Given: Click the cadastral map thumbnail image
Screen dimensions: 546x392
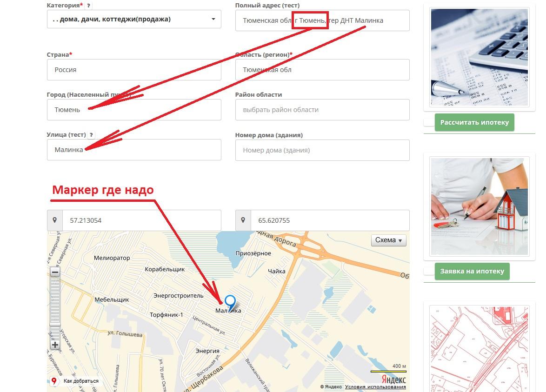Looking at the screenshot, I should [479, 349].
